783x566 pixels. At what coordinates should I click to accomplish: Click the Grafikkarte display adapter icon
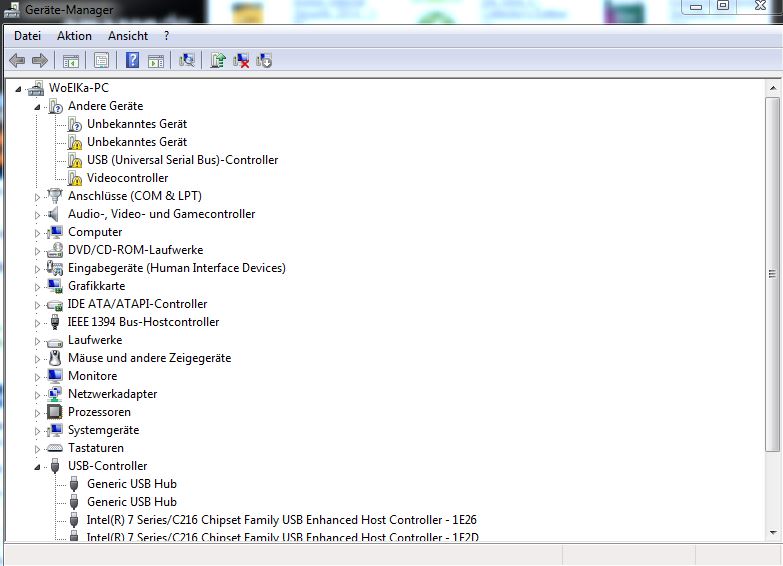tap(55, 286)
